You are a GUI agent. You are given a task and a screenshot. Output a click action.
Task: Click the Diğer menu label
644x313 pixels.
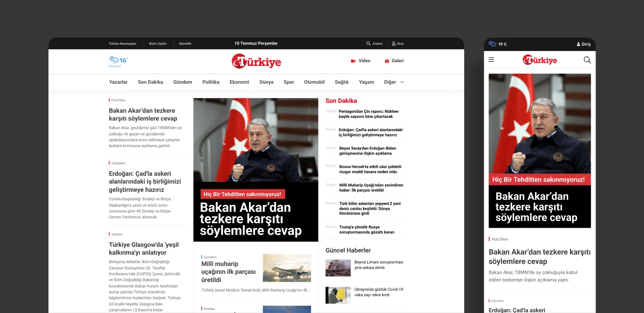pyautogui.click(x=390, y=82)
